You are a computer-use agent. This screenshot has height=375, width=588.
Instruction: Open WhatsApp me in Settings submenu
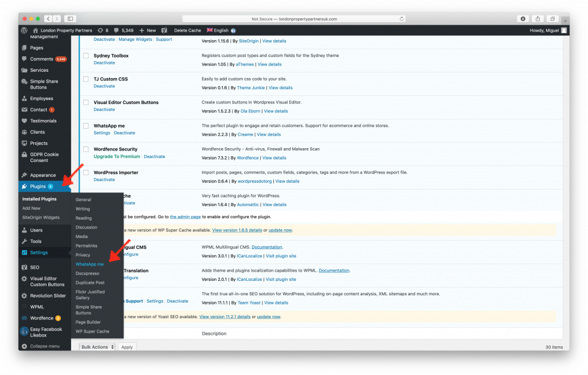(x=90, y=264)
